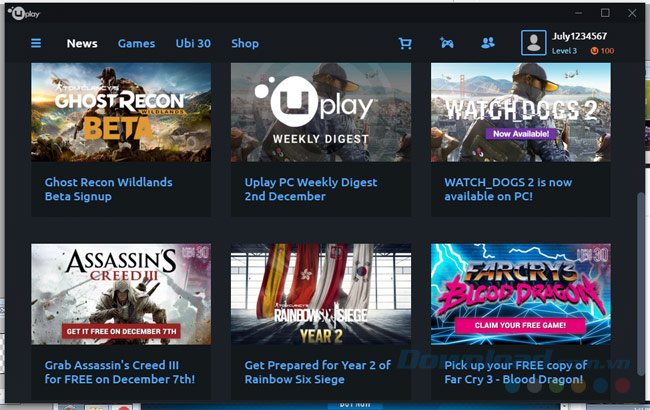Click the game controller icon
Image resolution: width=650 pixels, height=410 pixels.
tap(446, 43)
